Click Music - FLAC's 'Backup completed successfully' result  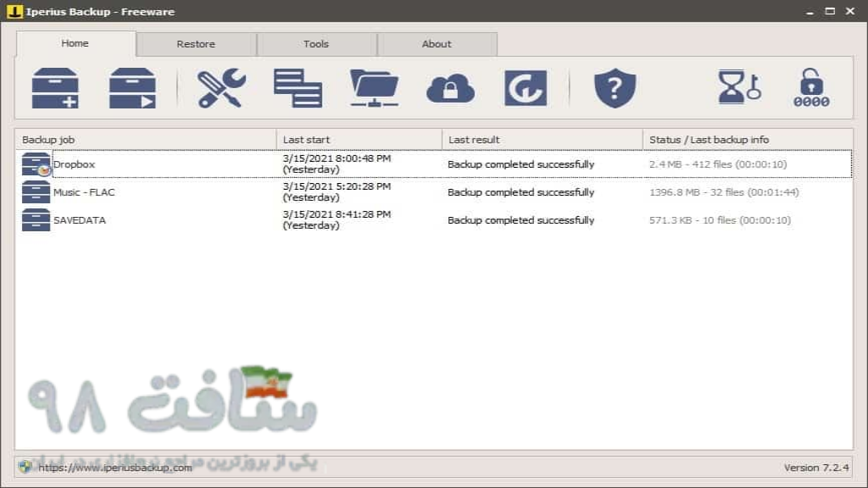(x=521, y=192)
